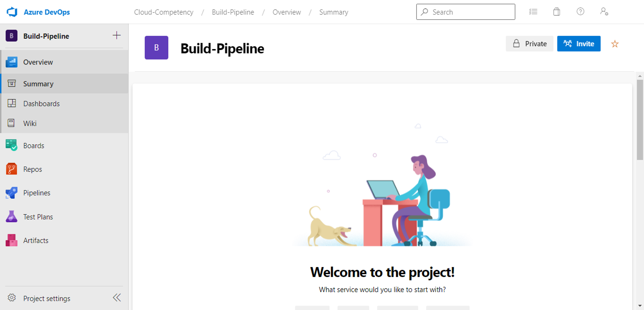
Task: Collapse the Overview section in sidebar
Action: (x=38, y=62)
